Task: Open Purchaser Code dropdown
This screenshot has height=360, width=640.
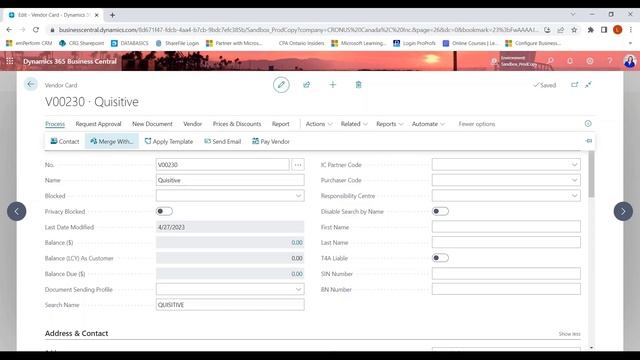Action: [574, 180]
